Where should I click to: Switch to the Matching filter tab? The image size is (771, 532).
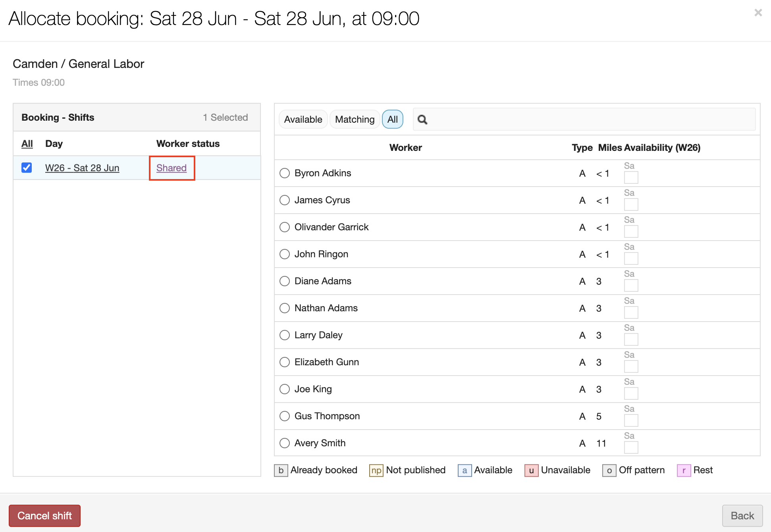coord(355,120)
